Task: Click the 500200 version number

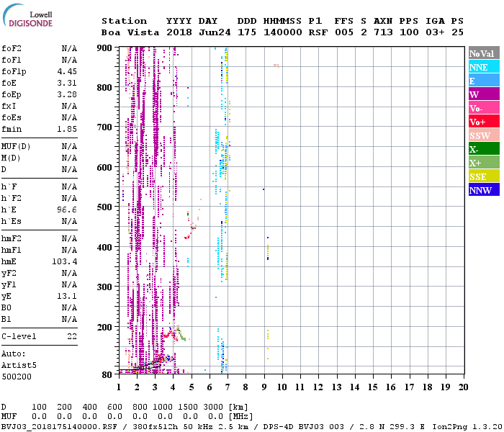Action: pyautogui.click(x=17, y=377)
